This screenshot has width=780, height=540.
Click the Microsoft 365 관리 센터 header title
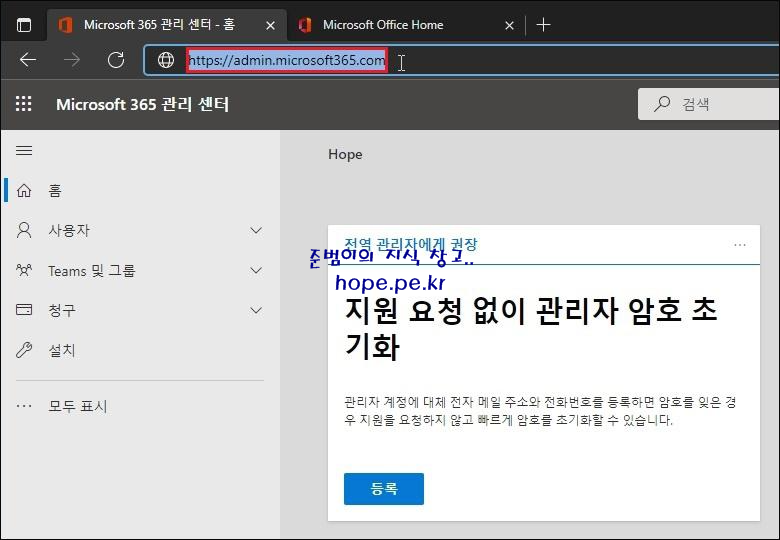click(142, 104)
